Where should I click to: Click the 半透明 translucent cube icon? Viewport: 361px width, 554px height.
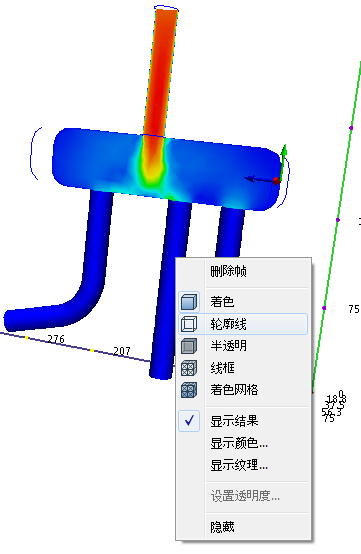[189, 346]
